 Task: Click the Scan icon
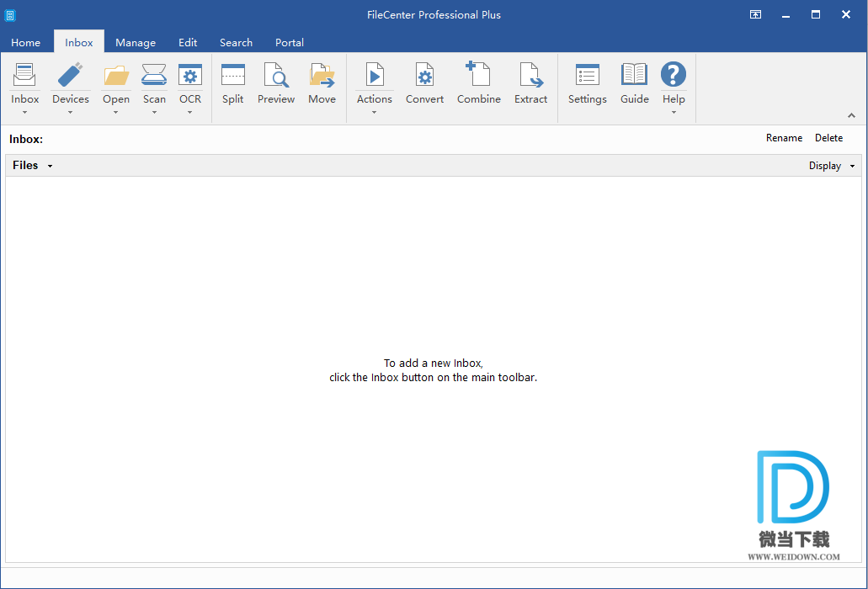click(154, 76)
